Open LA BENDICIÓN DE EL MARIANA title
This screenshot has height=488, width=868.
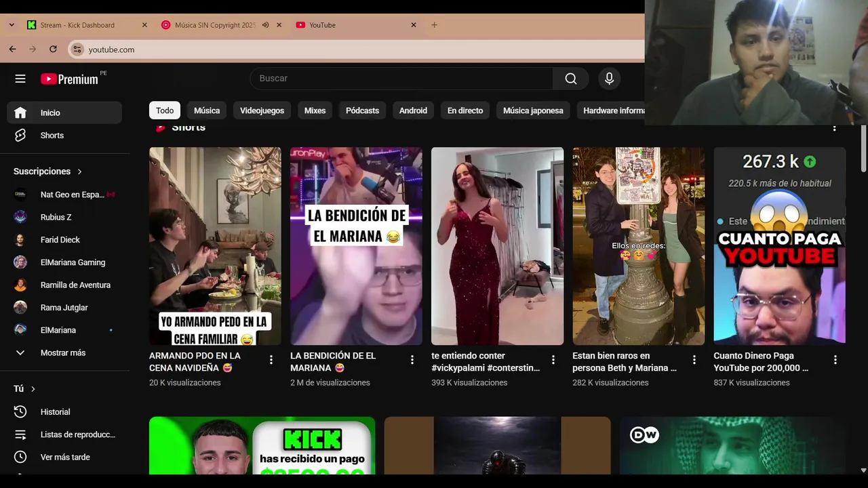(333, 361)
